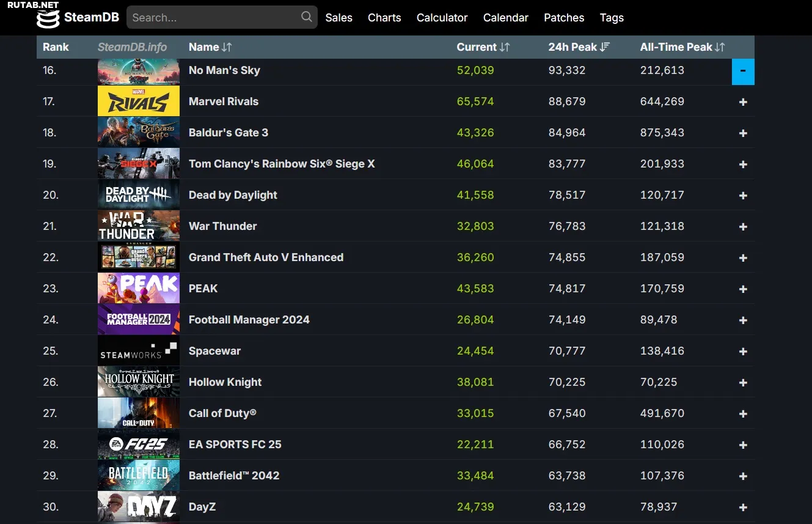Screen dimensions: 812x524
Task: Expand the Hollow Knight row plus button
Action: (x=743, y=383)
